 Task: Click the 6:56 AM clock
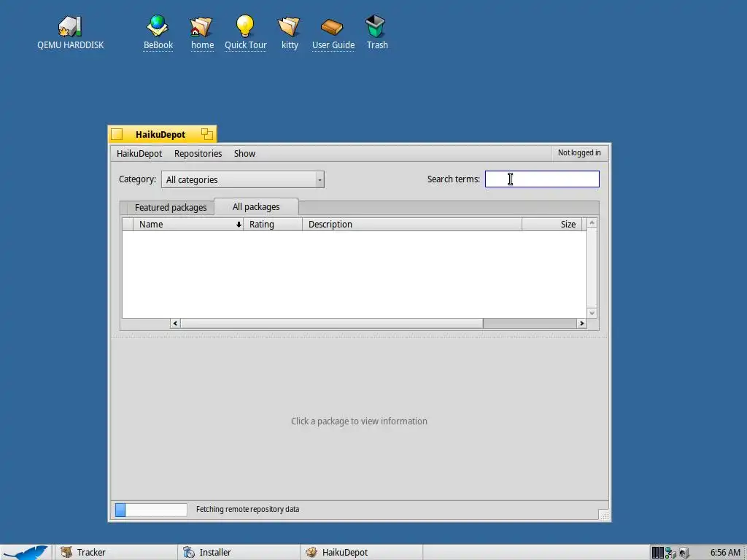725,553
